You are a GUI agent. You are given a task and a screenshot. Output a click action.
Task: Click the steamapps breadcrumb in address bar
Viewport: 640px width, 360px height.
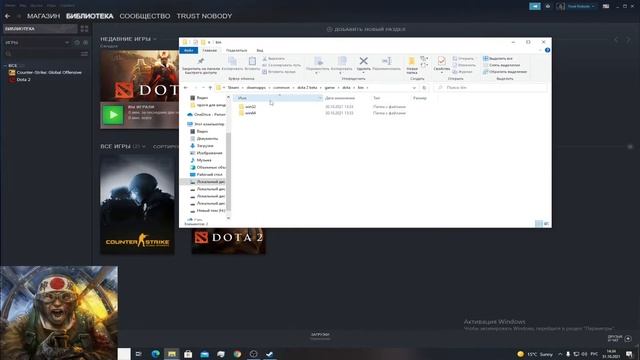[256, 88]
